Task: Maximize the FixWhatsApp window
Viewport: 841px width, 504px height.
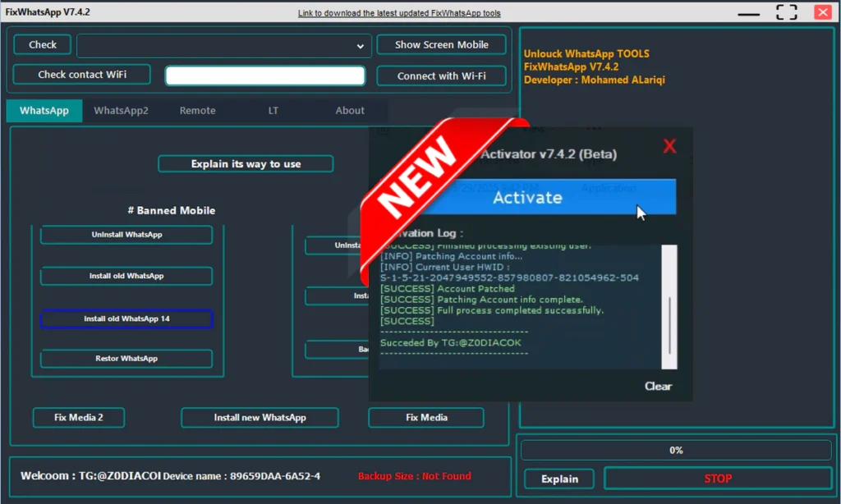Action: point(787,11)
